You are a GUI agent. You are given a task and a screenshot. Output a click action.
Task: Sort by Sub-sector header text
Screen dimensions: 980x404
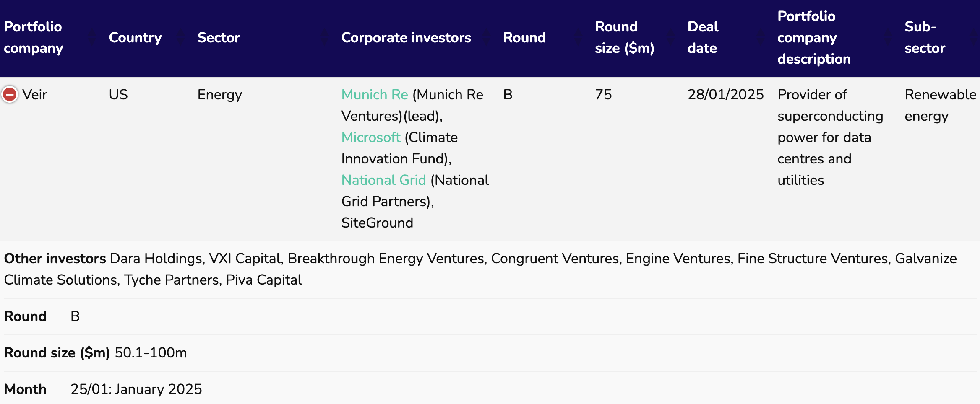[x=925, y=37]
